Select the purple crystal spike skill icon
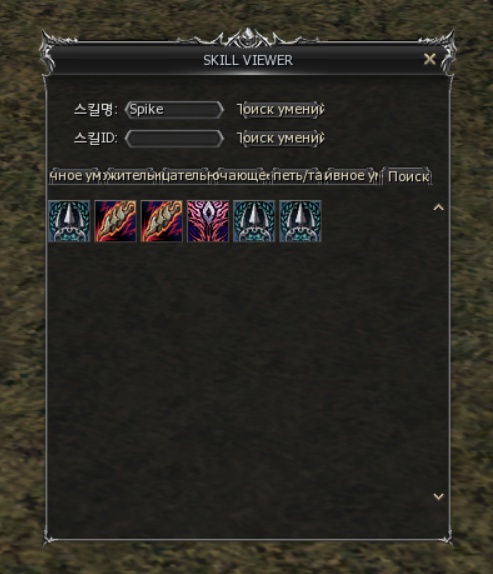Screen dimensions: 493x574 [208, 221]
